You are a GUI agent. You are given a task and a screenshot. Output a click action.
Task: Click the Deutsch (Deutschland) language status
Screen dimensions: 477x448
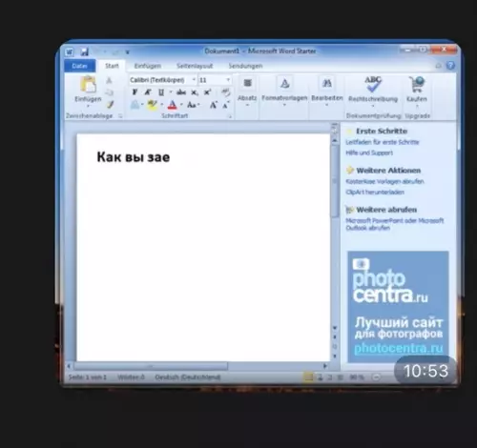(188, 377)
